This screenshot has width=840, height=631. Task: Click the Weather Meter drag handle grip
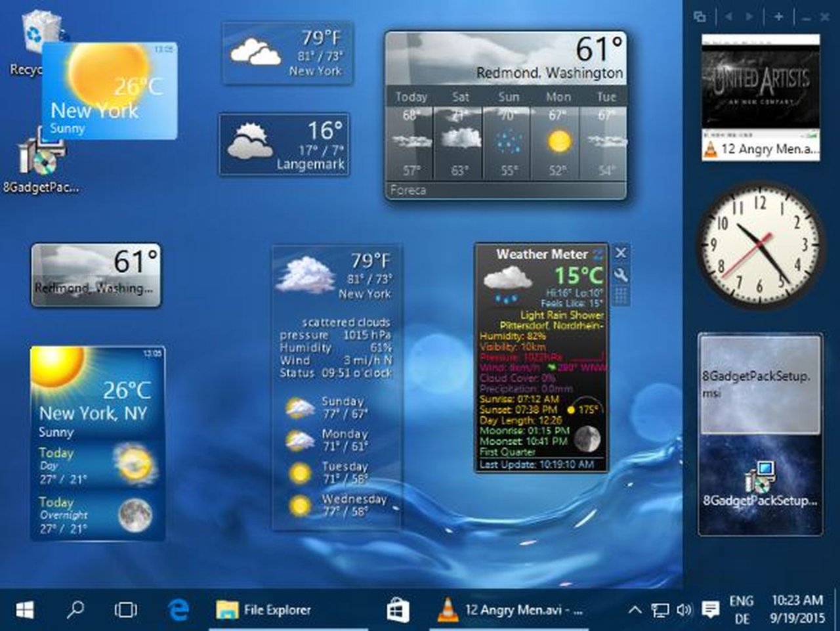(x=621, y=296)
